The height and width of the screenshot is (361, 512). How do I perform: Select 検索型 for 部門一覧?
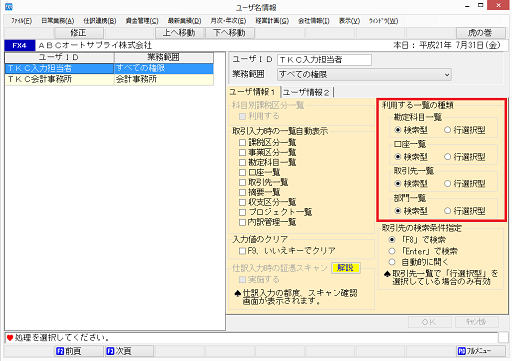(397, 211)
